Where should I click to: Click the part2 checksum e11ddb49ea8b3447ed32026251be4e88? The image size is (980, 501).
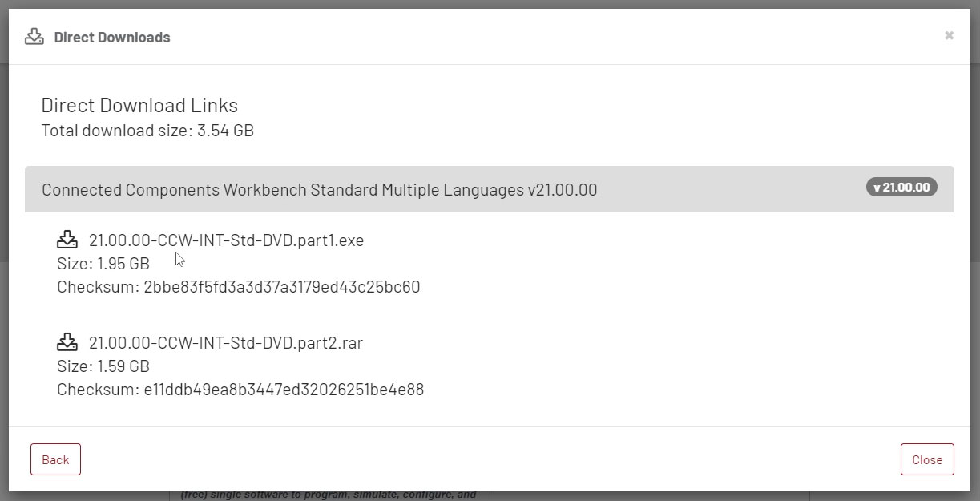(x=284, y=390)
